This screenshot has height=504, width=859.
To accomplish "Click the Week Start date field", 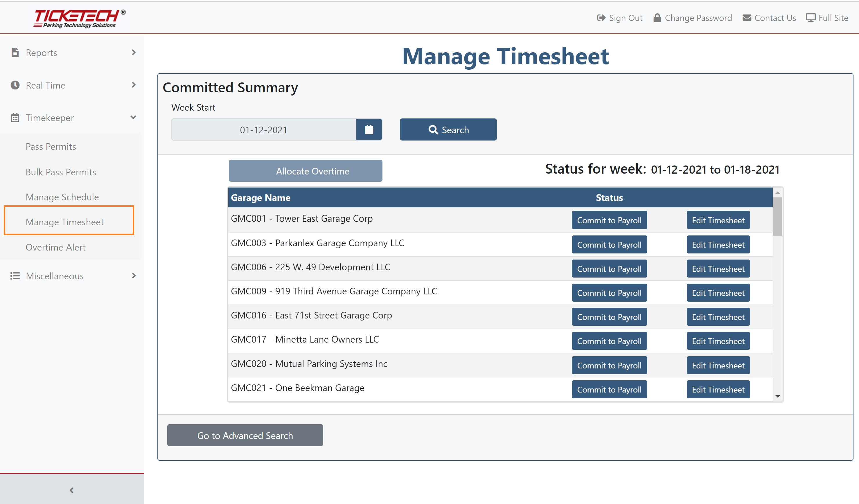I will (263, 129).
